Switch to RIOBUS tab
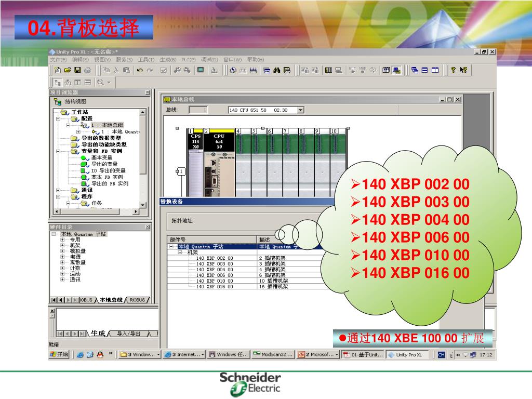The width and height of the screenshot is (532, 399). click(137, 300)
